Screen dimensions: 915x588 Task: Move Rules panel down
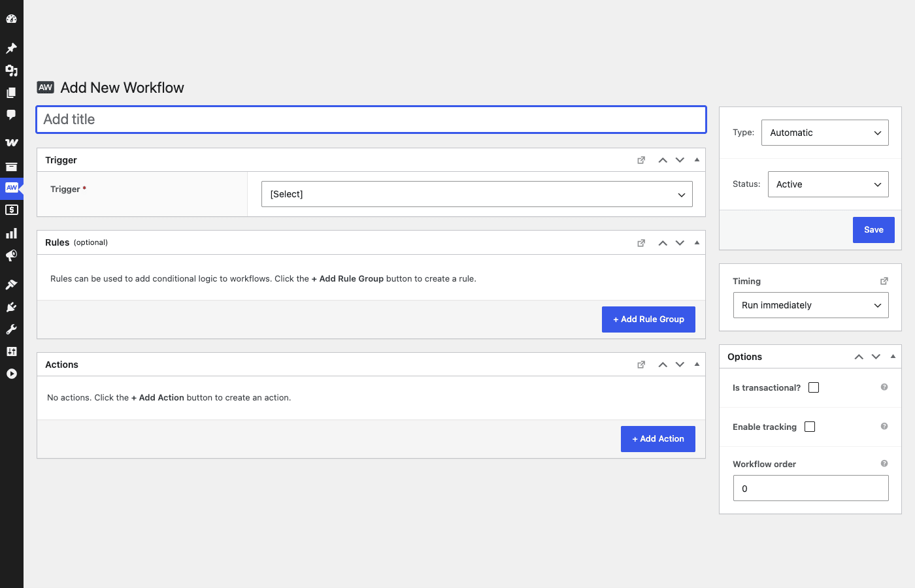[x=680, y=243]
